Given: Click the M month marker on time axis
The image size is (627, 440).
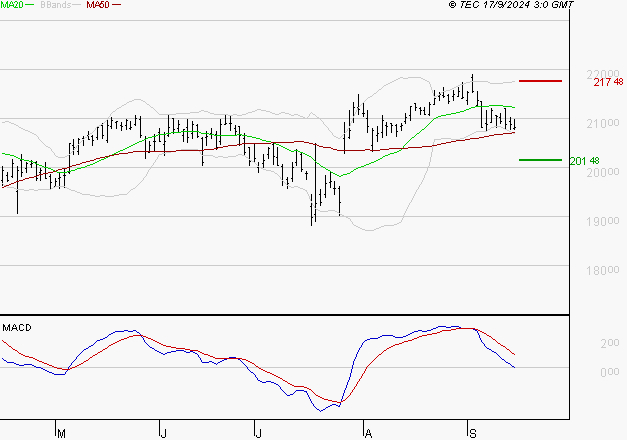Looking at the screenshot, I should pos(61,433).
